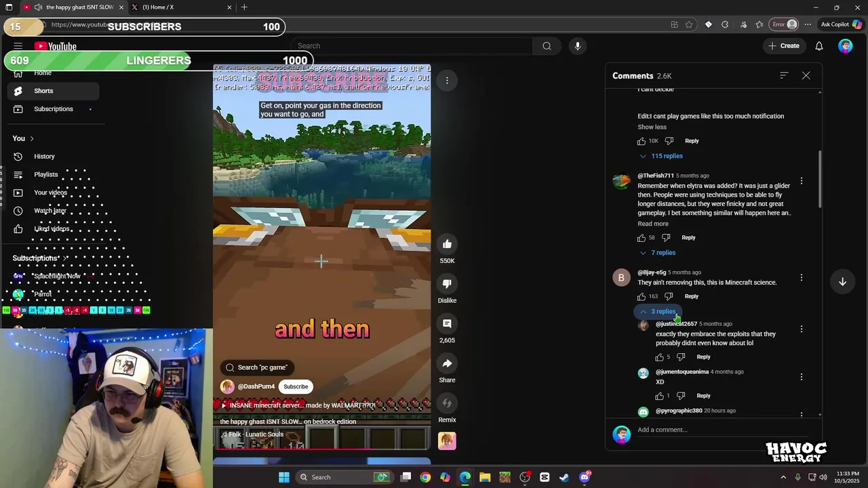Expand the You section chevron
Image resolution: width=868 pixels, height=488 pixels.
click(31, 139)
